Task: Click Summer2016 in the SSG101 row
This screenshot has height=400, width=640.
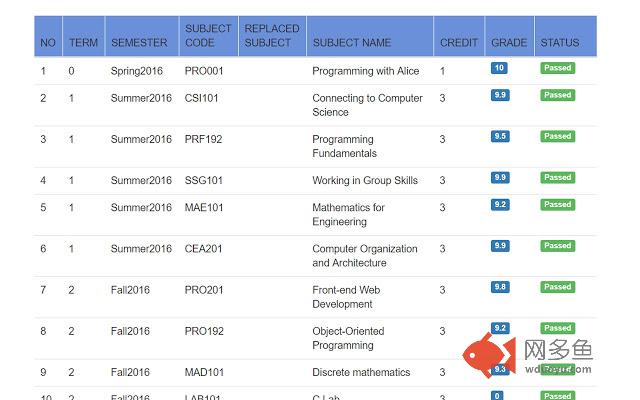Action: coord(141,180)
